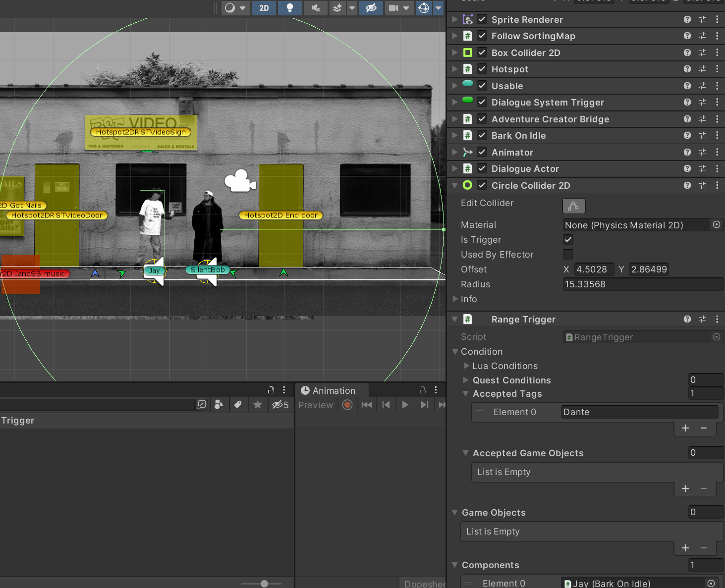Collapse the Accepted Tags list
Viewport: 725px width, 588px height.
pos(465,394)
